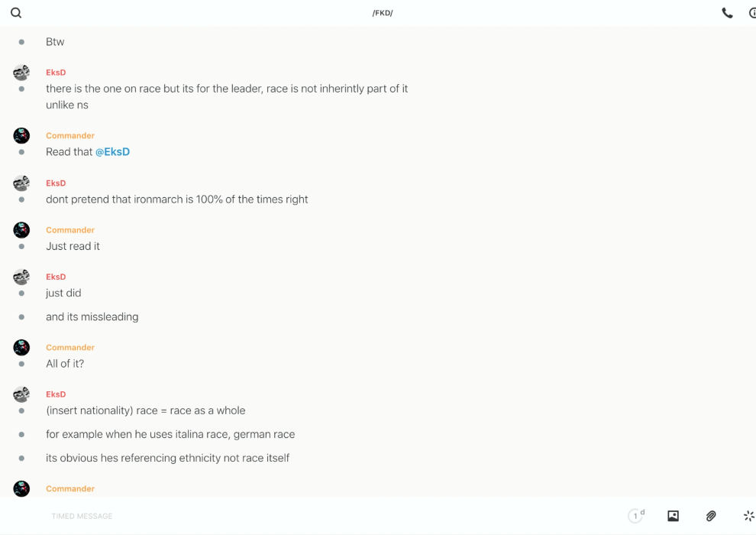This screenshot has height=535, width=756.
Task: Open Commander's avatar beside "Read that"
Action: coord(21,136)
